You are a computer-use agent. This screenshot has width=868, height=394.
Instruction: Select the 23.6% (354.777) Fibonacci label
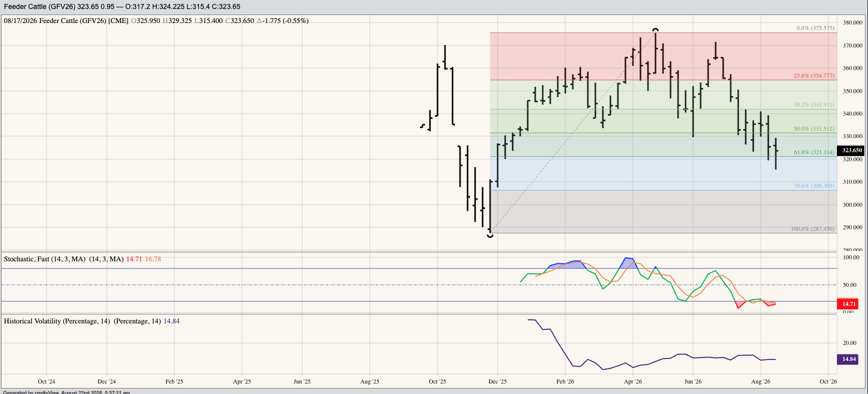[814, 76]
